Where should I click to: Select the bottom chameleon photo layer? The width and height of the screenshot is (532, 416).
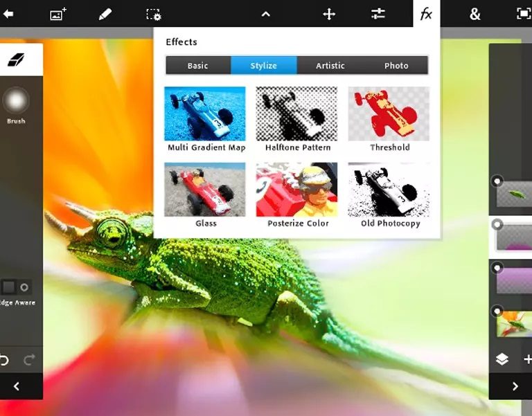(x=515, y=325)
